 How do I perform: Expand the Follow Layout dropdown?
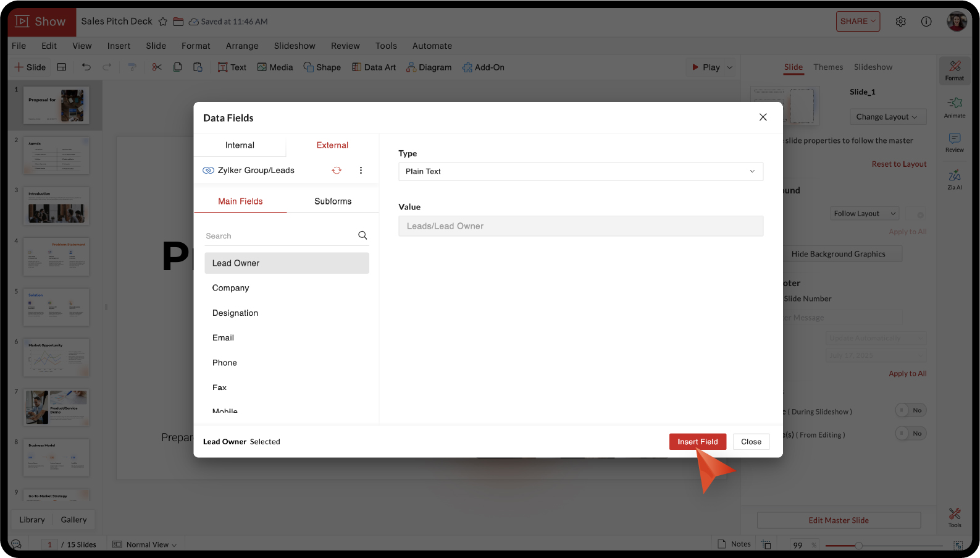[x=864, y=214]
